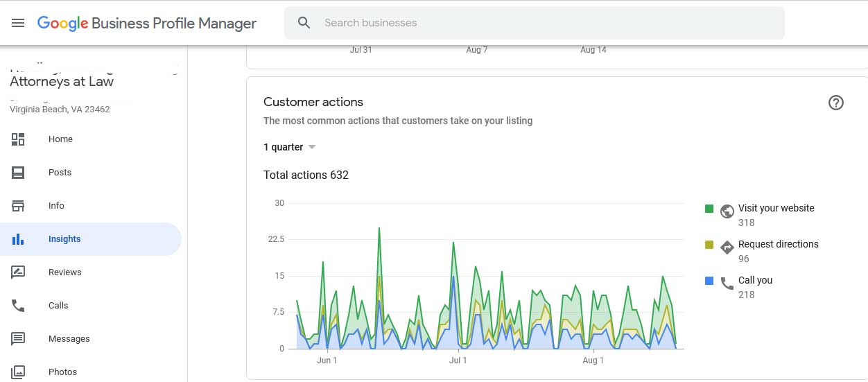Click the globe icon for website visits
The height and width of the screenshot is (382, 868).
(727, 211)
